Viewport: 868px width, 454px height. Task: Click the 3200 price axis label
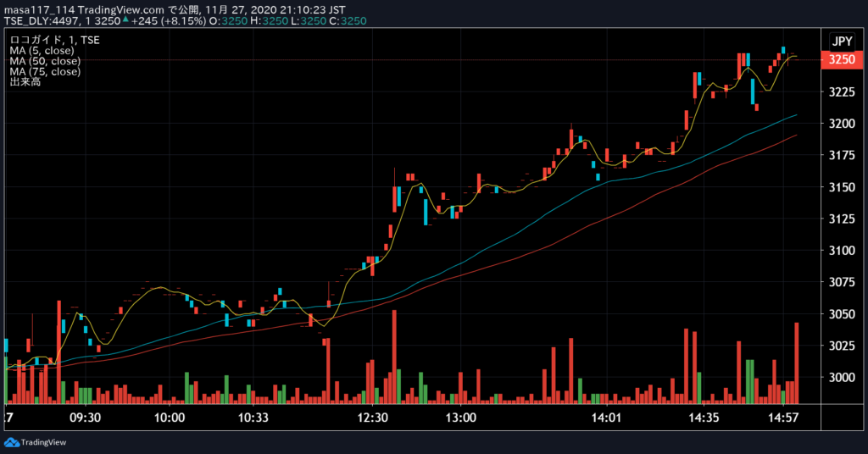(x=842, y=124)
